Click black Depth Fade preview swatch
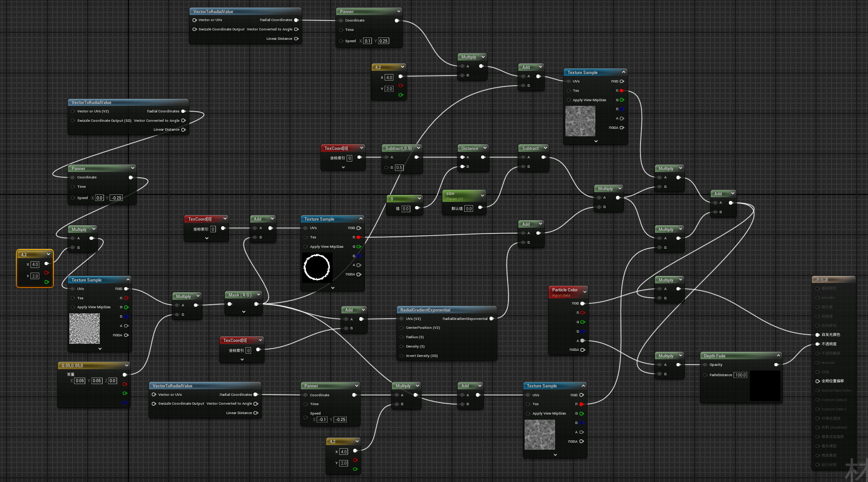Viewport: 868px width, 482px height. pyautogui.click(x=765, y=386)
